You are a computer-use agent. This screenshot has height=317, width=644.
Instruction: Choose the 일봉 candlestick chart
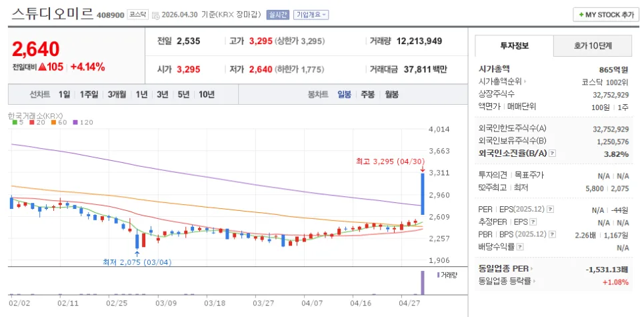click(344, 94)
